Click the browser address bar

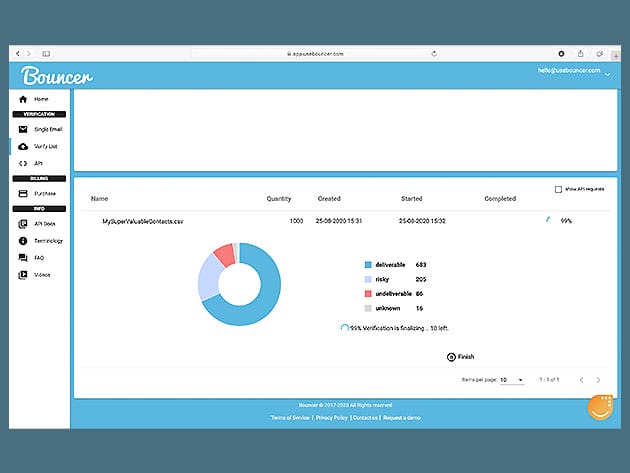(314, 52)
